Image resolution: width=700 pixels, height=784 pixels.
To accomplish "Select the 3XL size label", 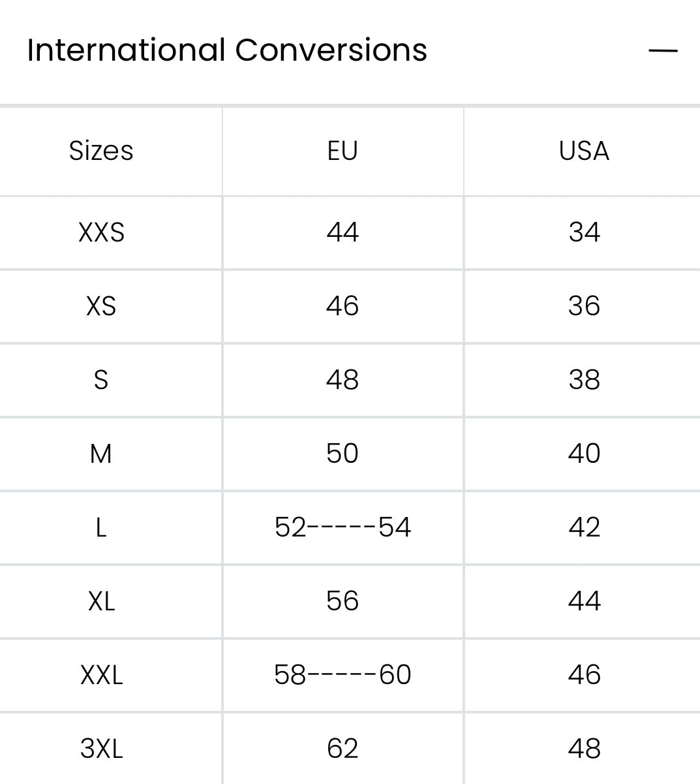I will tap(101, 749).
